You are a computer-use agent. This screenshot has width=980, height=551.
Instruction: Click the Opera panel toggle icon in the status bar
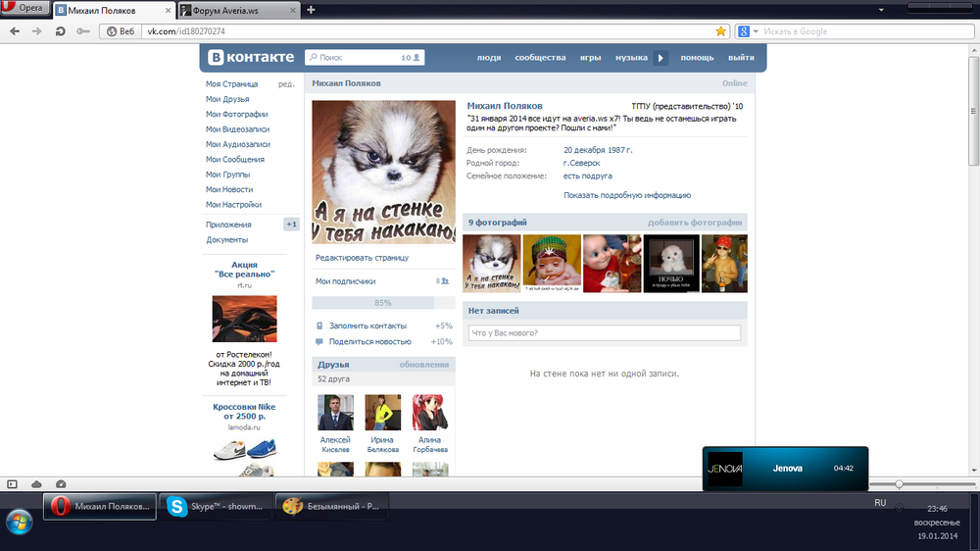13,483
